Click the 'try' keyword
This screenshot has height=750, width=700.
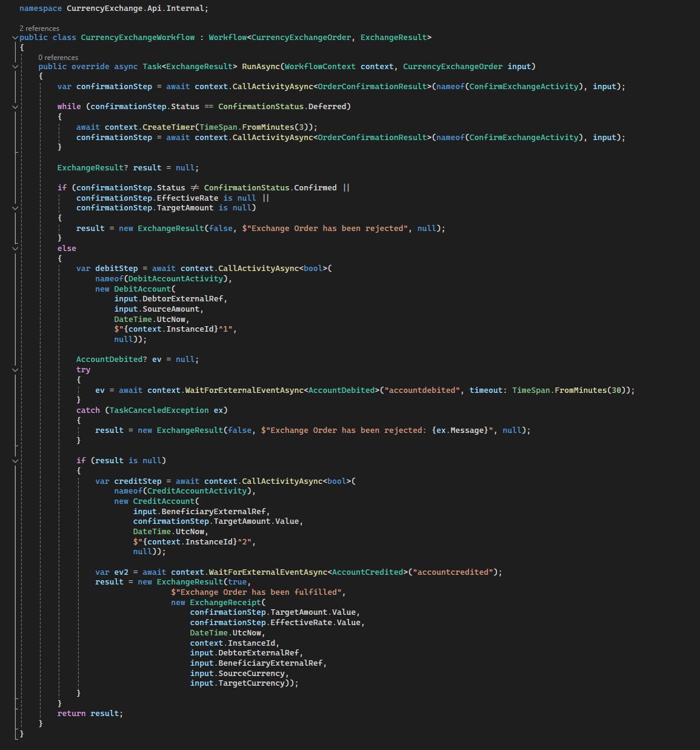(83, 370)
